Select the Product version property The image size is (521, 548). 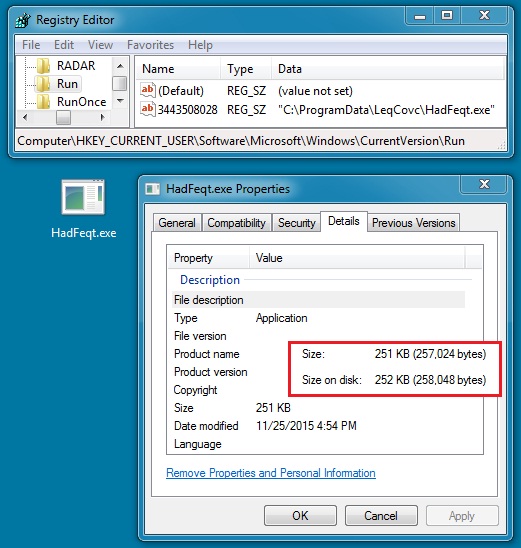click(211, 372)
